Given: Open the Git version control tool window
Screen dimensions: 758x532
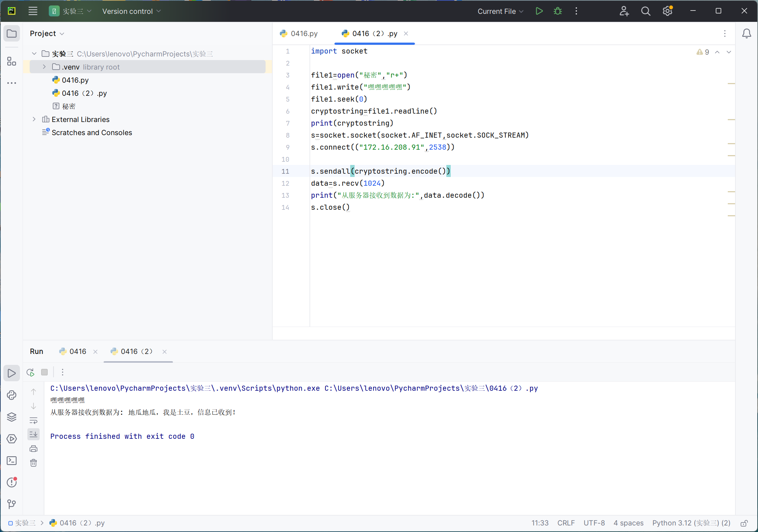Looking at the screenshot, I should point(12,504).
